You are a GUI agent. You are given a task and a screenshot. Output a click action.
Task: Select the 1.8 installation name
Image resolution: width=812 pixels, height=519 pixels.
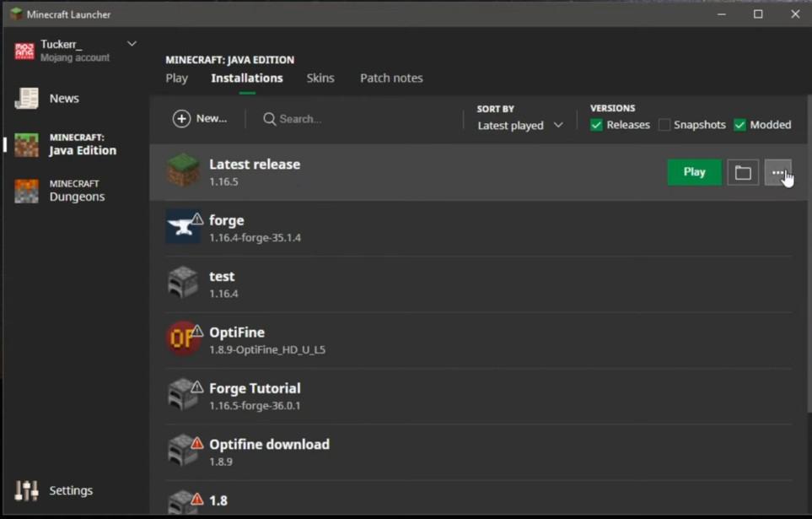218,500
